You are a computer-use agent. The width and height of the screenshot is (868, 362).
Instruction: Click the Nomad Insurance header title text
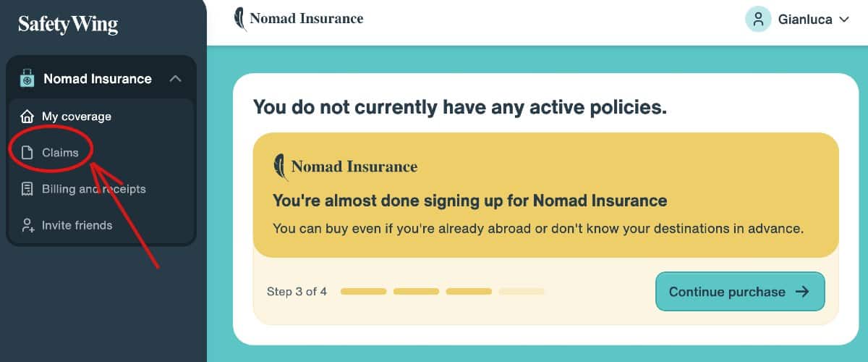click(x=307, y=19)
